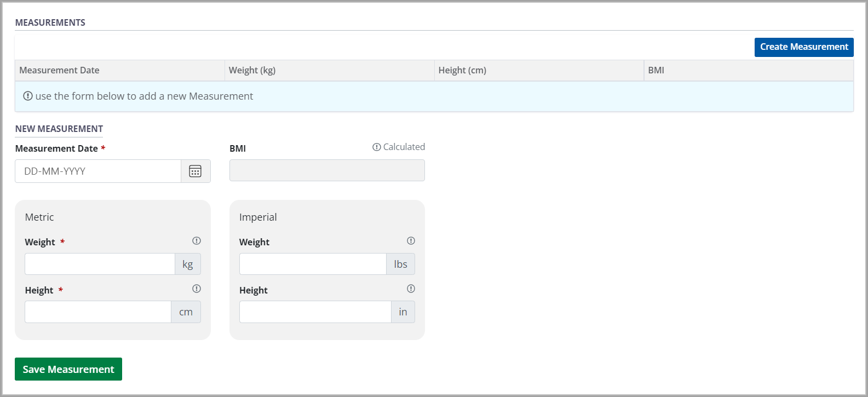Click the info icon beside Calculated

click(376, 147)
